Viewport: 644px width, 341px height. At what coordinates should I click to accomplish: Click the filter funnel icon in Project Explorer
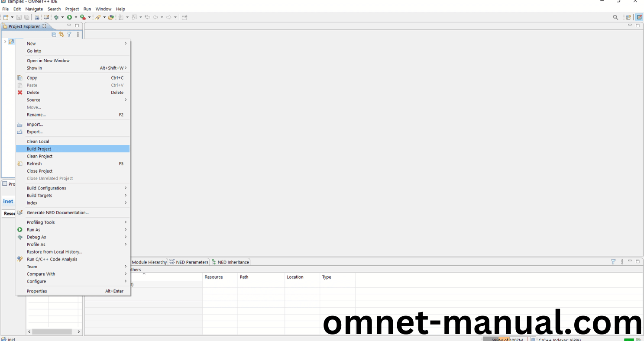point(69,35)
